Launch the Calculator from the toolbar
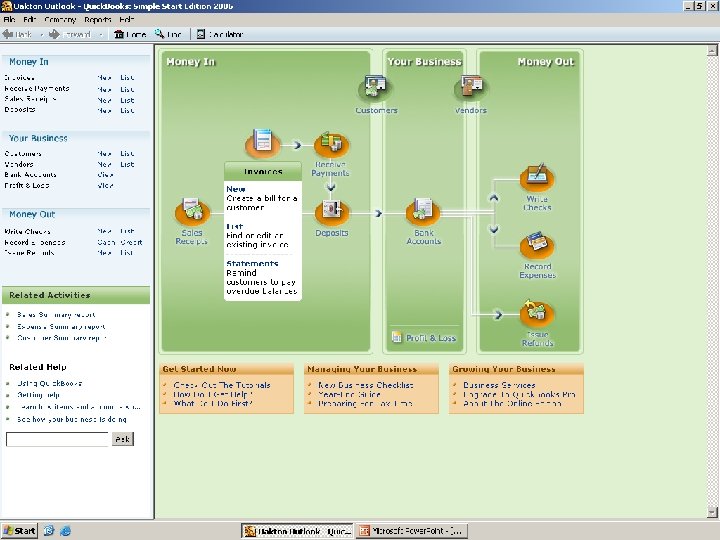Image resolution: width=720 pixels, height=540 pixels. click(220, 34)
